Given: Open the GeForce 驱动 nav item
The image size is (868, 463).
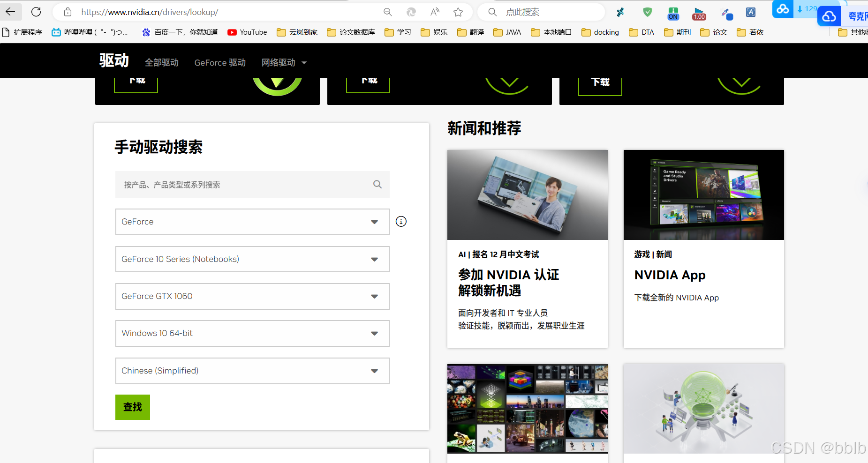Looking at the screenshot, I should [x=220, y=63].
